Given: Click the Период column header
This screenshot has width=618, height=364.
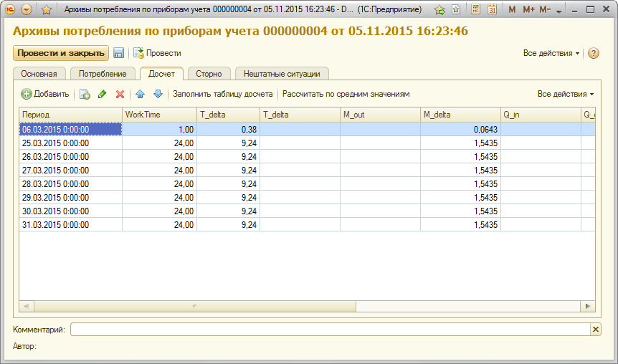Looking at the screenshot, I should (70, 115).
